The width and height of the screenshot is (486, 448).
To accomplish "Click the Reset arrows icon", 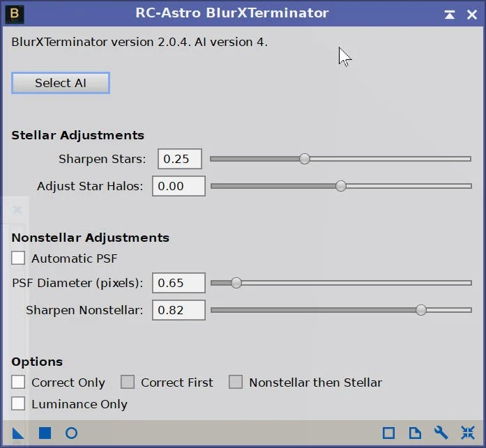I will tap(467, 433).
